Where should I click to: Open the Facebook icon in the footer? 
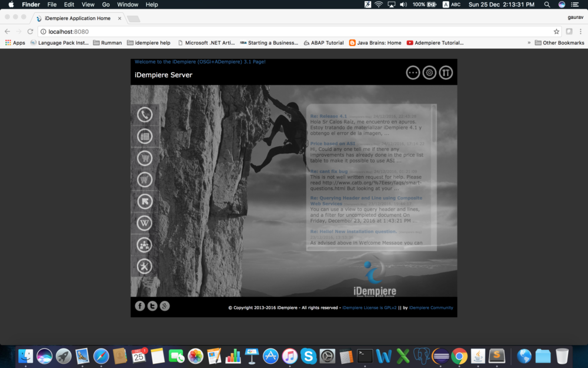(140, 306)
